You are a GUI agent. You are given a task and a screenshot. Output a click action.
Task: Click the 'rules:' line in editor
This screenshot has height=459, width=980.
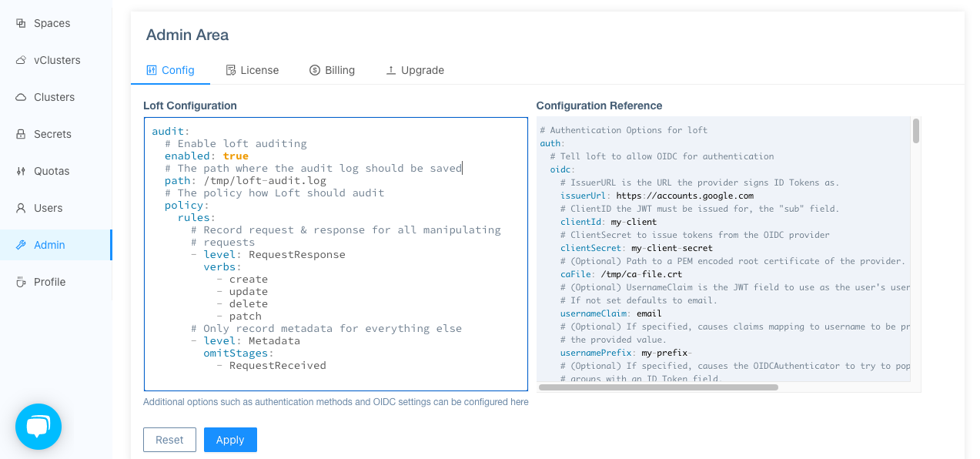196,217
